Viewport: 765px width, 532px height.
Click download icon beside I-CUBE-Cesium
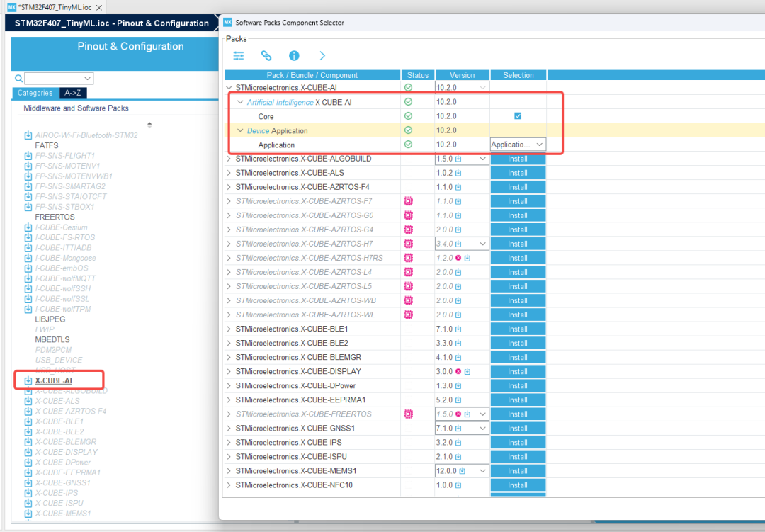pyautogui.click(x=28, y=227)
